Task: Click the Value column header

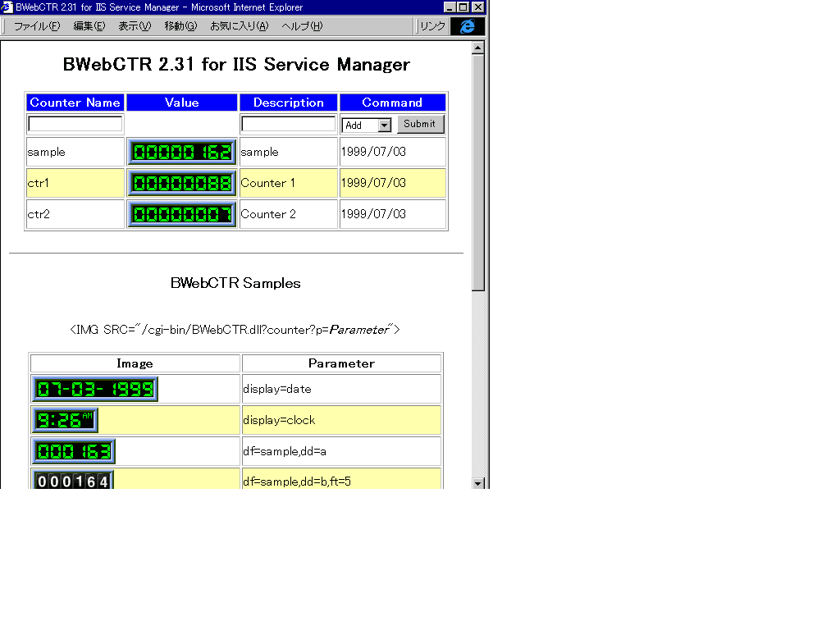Action: coord(181,103)
